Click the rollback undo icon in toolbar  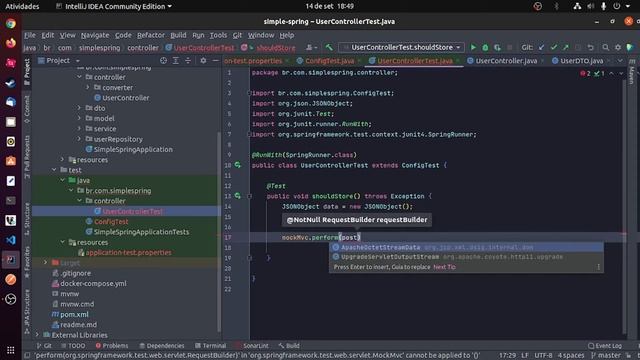pos(590,47)
